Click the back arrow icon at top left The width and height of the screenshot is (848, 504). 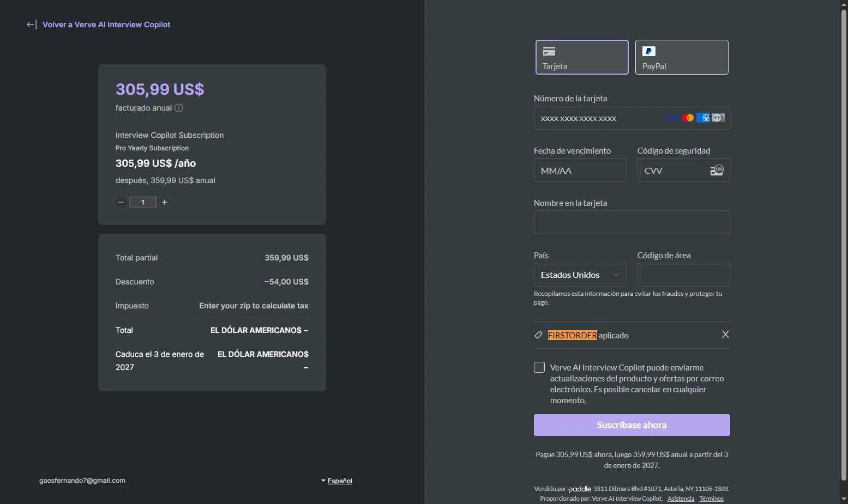(x=32, y=25)
